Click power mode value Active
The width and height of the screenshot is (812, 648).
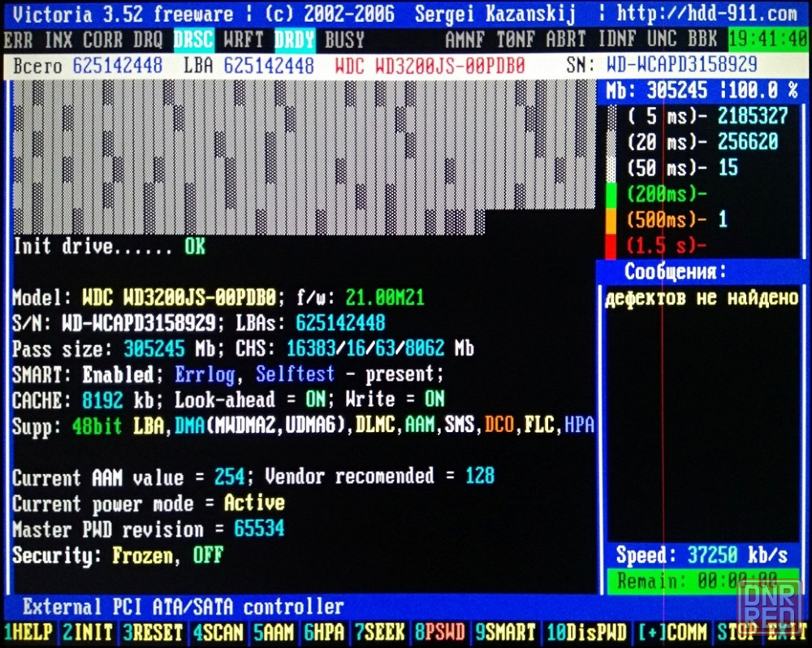254,503
